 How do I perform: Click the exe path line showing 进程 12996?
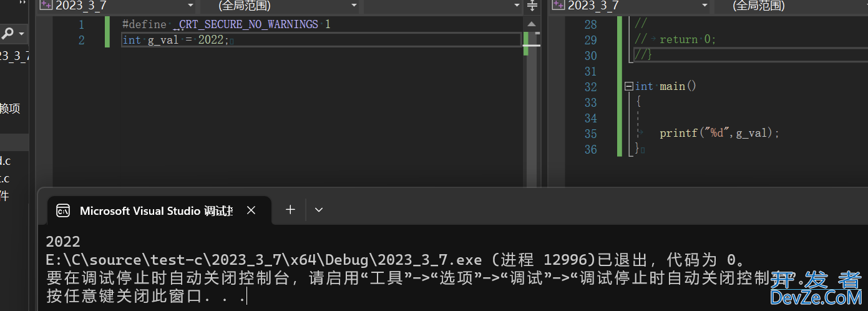pyautogui.click(x=397, y=260)
